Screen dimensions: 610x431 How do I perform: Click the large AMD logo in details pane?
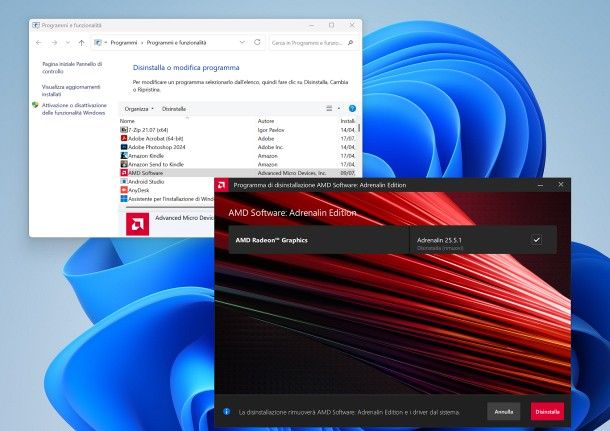click(139, 224)
